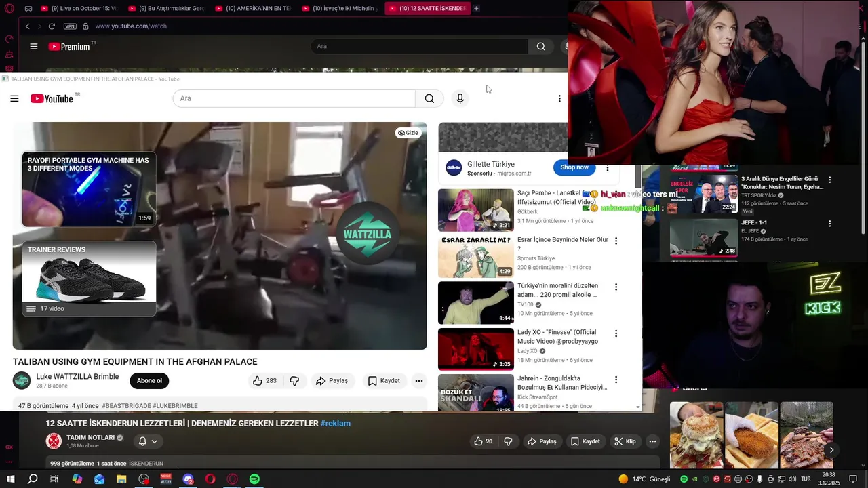The width and height of the screenshot is (868, 488).
Task: Click the Wattzilla channel watermark on video
Action: click(x=367, y=234)
